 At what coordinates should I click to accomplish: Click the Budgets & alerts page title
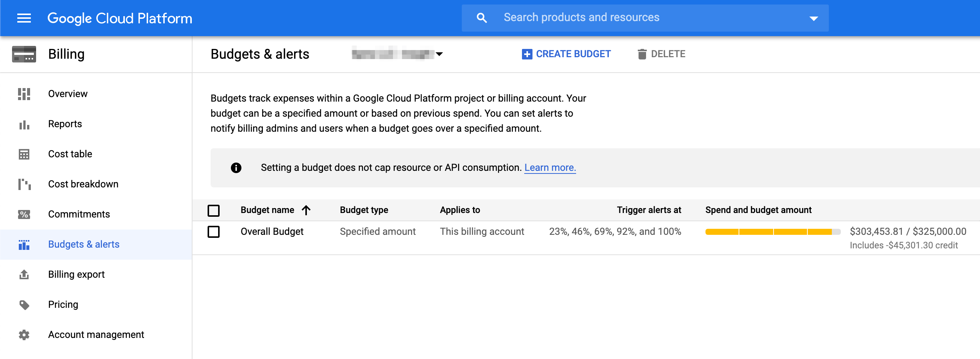point(260,54)
